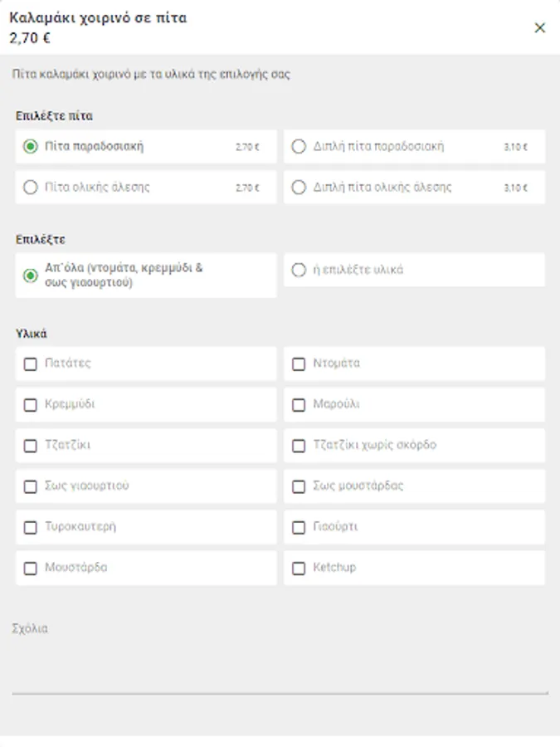
Task: Enable the Κρεμμύδι ingredient
Action: click(31, 405)
